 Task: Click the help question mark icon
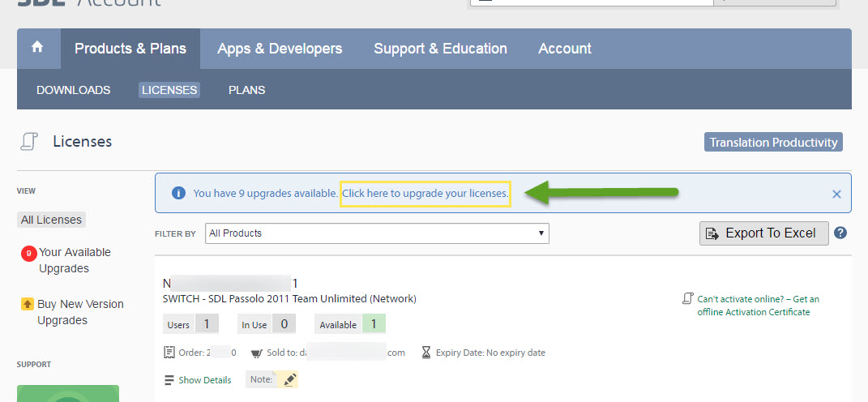pos(840,233)
